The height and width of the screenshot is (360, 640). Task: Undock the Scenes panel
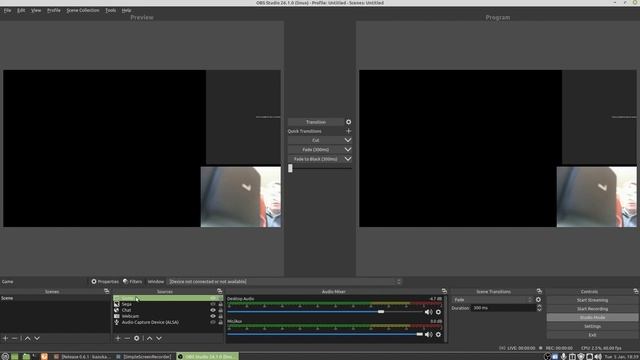coord(107,291)
